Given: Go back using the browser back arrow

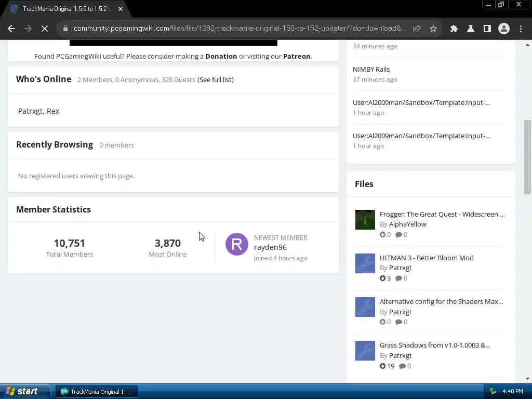Looking at the screenshot, I should tap(11, 29).
